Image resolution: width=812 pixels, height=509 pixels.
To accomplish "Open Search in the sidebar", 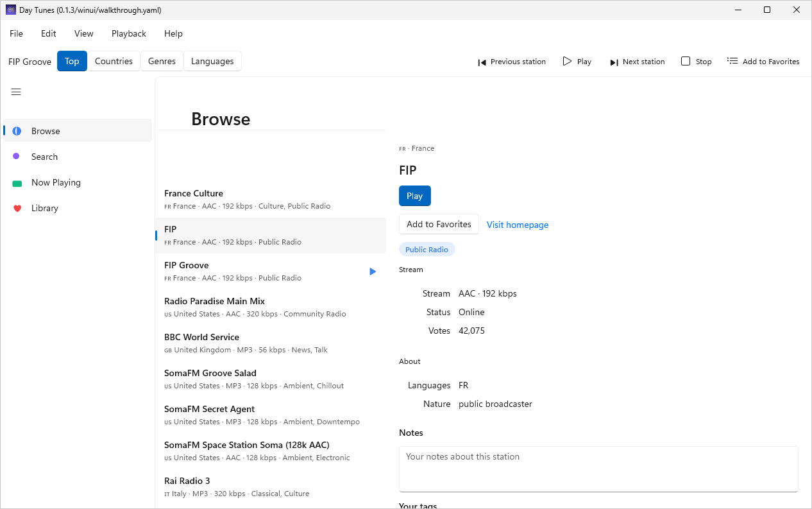I will coord(78,157).
